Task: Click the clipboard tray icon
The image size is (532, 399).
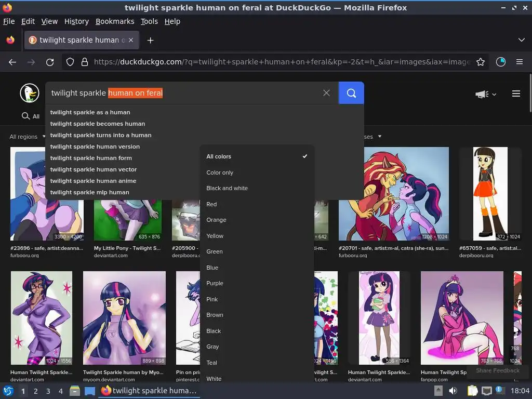Action: [472, 391]
